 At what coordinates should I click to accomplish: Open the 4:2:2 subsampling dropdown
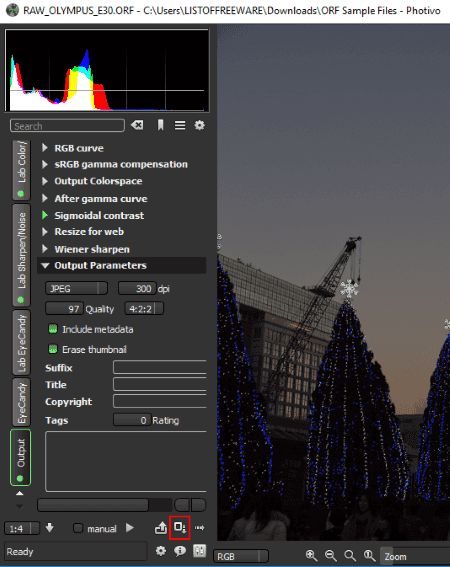[x=144, y=309]
